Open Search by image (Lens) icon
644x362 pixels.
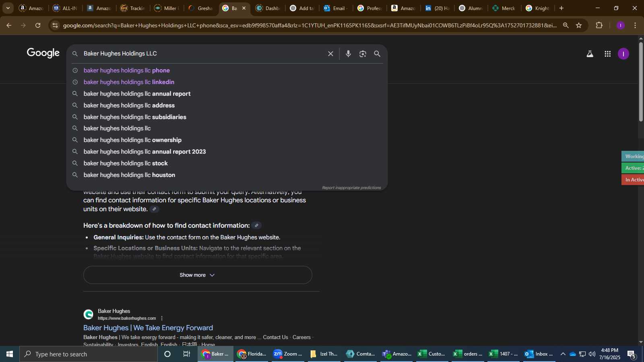(x=363, y=53)
